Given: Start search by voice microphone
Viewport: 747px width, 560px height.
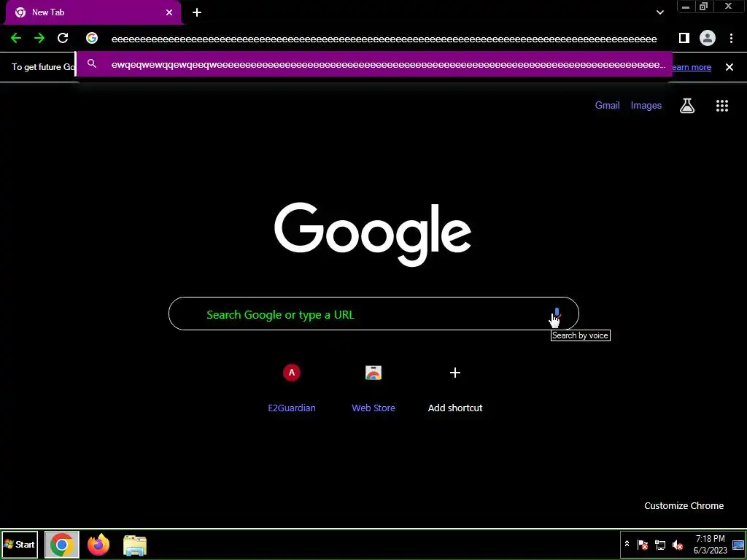Looking at the screenshot, I should [557, 314].
